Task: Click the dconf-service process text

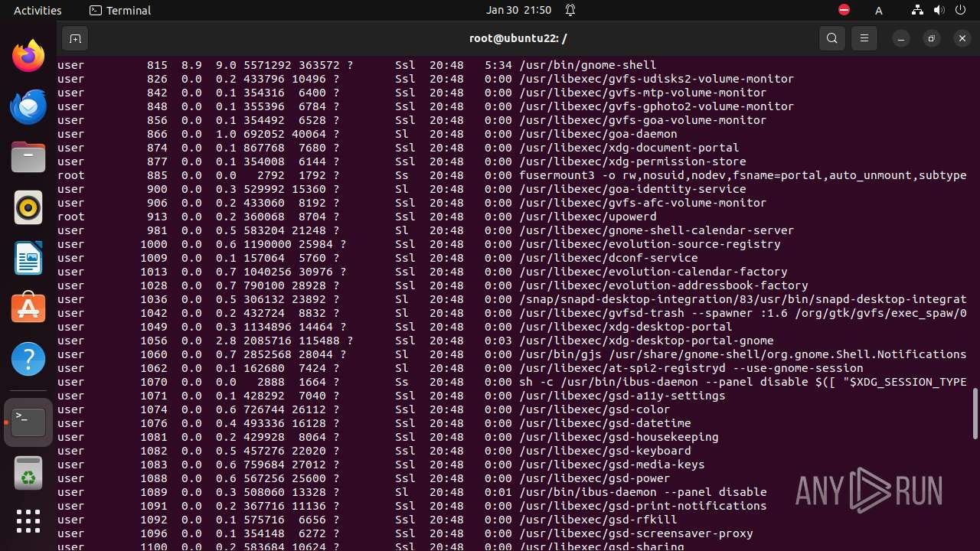Action: (x=608, y=258)
